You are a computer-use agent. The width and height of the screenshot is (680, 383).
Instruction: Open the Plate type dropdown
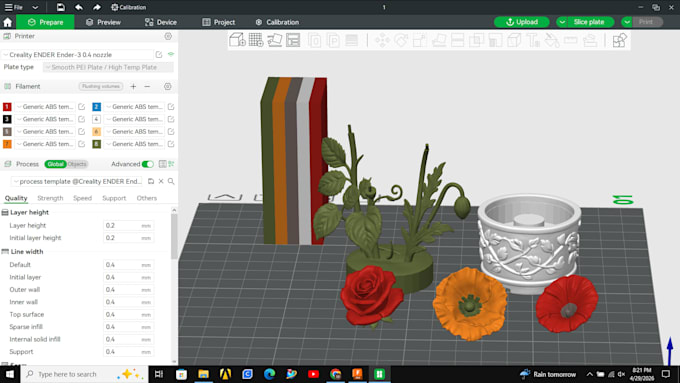[108, 67]
